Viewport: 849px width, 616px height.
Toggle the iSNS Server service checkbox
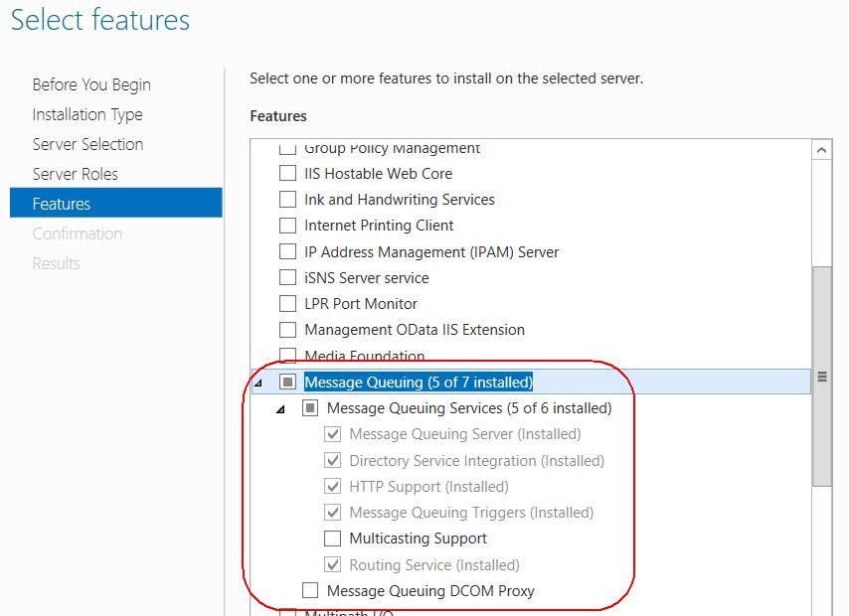coord(287,277)
